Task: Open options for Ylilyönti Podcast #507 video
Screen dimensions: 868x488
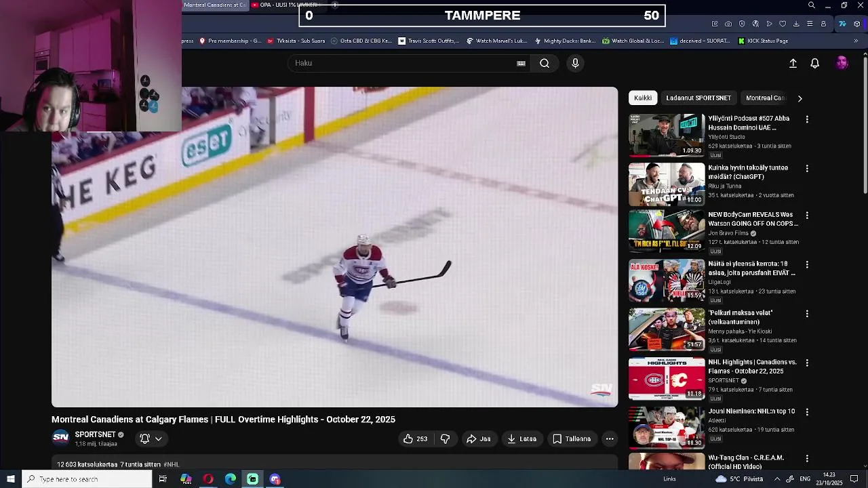Action: coord(807,119)
